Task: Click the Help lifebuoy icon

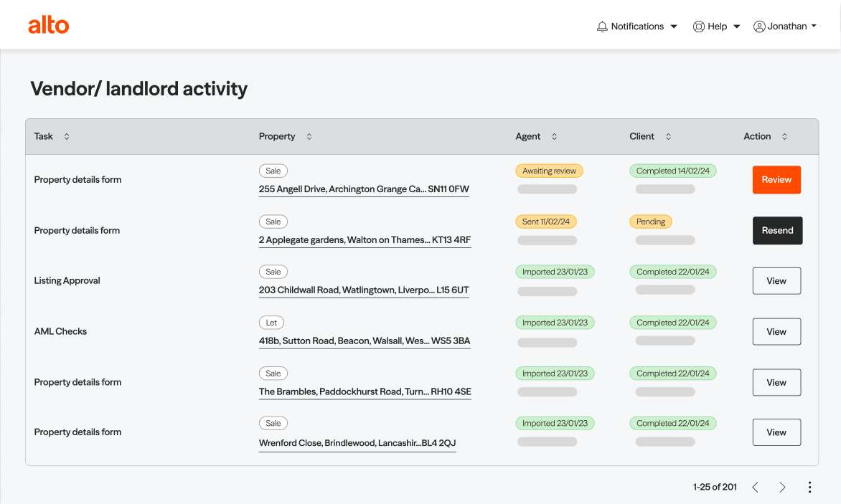Action: [x=698, y=27]
